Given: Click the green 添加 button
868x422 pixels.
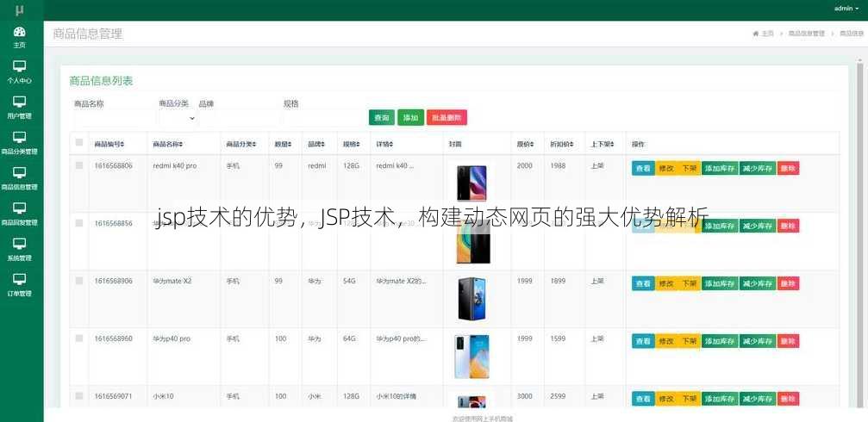Looking at the screenshot, I should point(410,118).
